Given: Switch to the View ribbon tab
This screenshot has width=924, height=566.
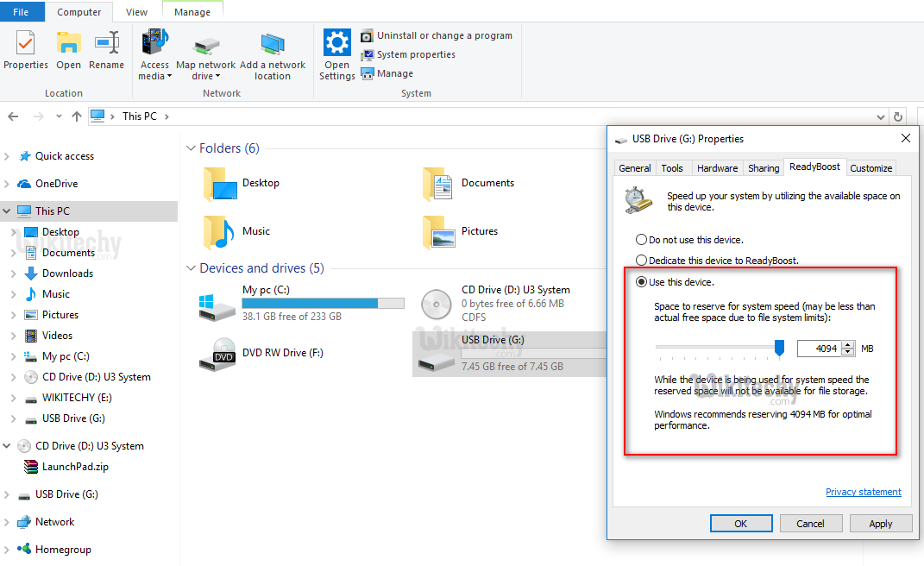Looking at the screenshot, I should coord(136,12).
